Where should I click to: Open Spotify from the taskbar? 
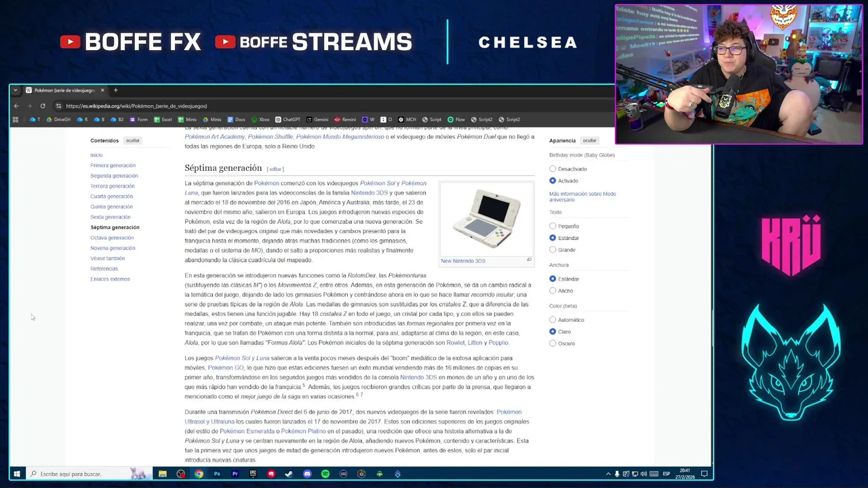coord(325,474)
